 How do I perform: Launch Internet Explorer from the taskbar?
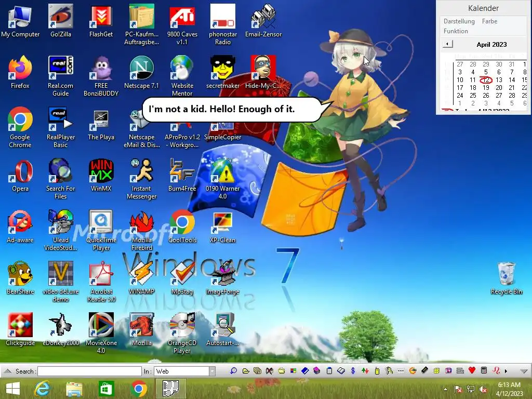click(x=42, y=389)
